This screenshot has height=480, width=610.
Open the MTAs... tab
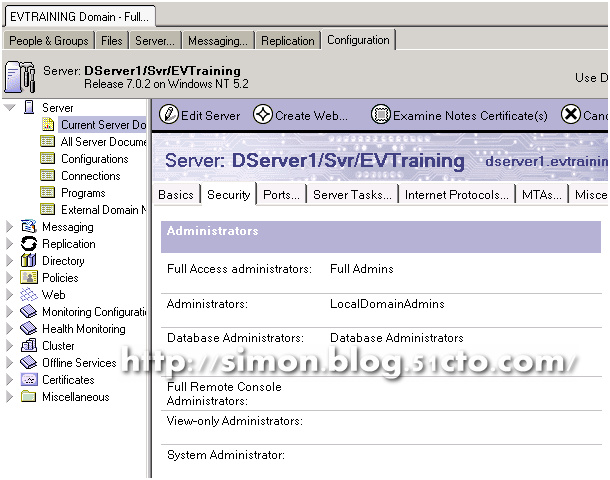(x=542, y=194)
